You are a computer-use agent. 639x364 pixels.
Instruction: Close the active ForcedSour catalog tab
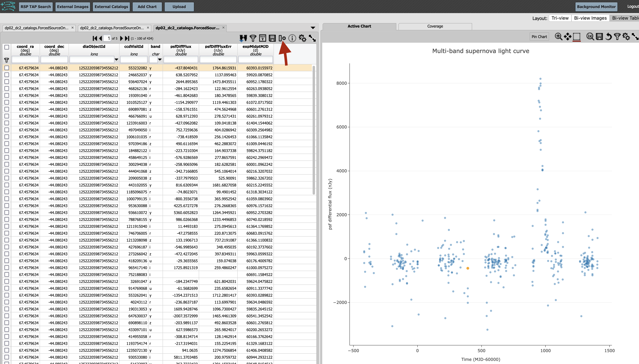point(224,28)
